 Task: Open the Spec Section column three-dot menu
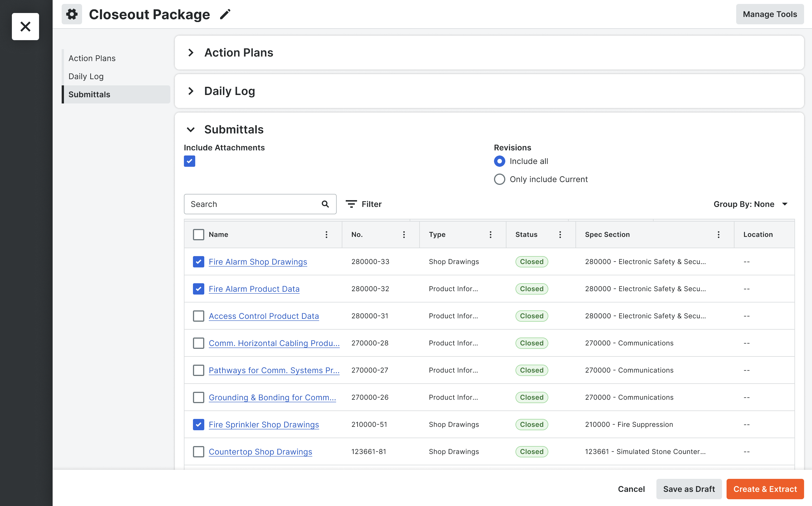718,235
